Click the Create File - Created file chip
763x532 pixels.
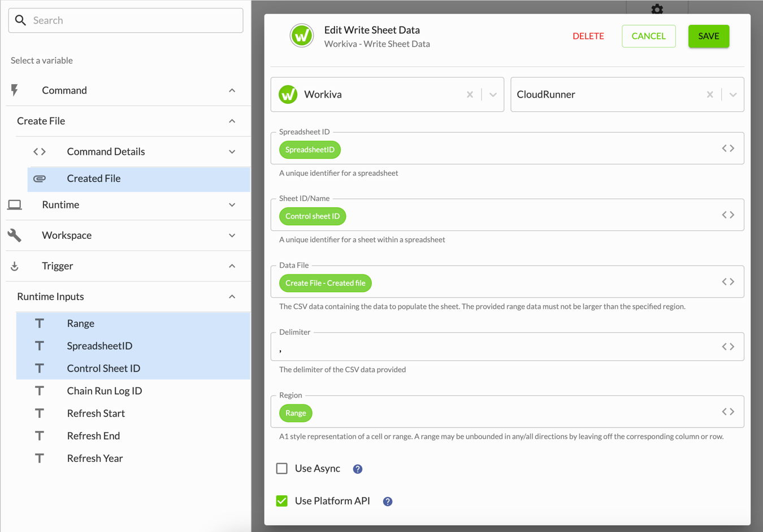(326, 283)
